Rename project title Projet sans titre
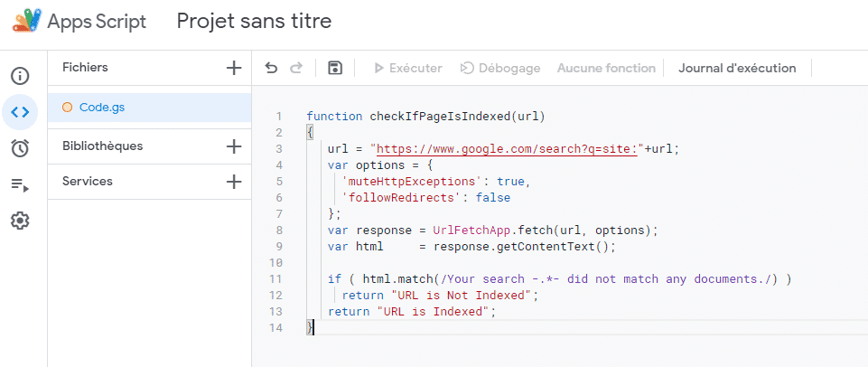The height and width of the screenshot is (367, 868). (x=254, y=21)
